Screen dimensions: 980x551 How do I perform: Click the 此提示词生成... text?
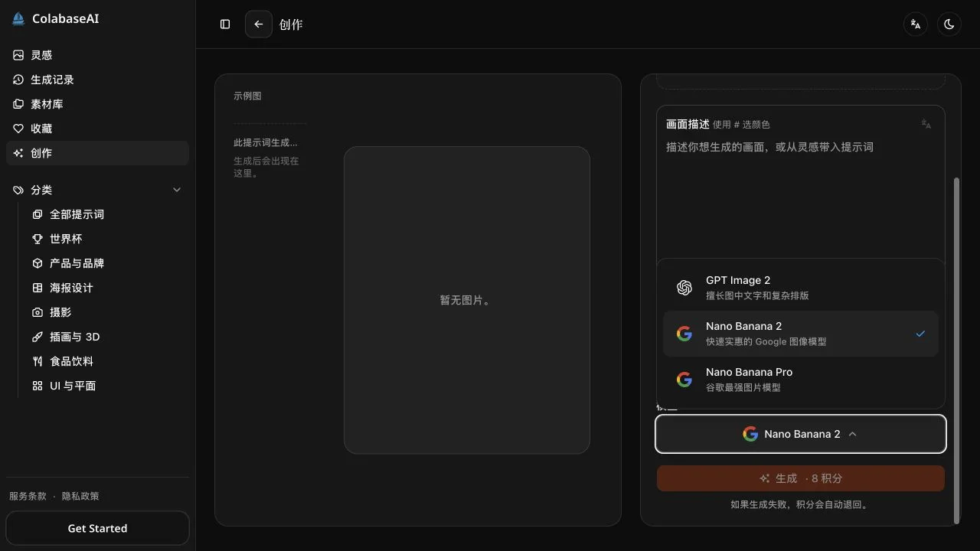coord(266,142)
